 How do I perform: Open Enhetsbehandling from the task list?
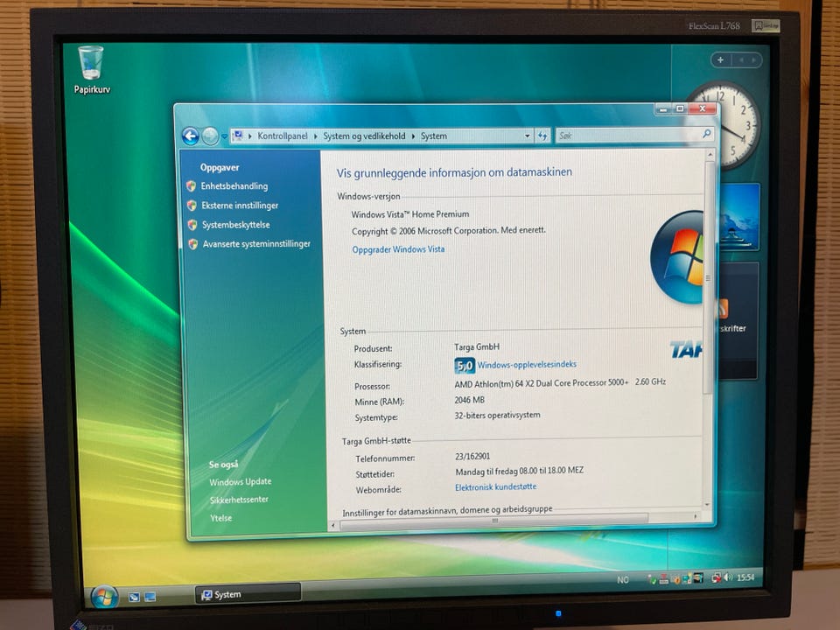pyautogui.click(x=234, y=185)
